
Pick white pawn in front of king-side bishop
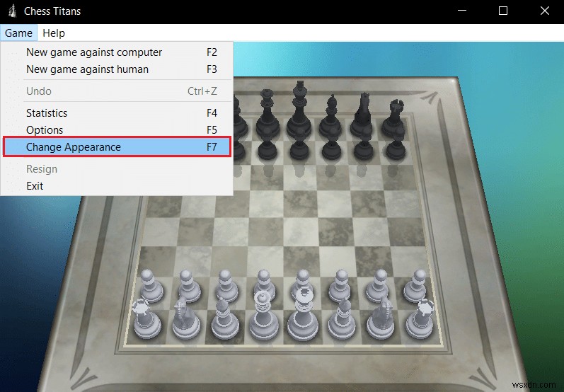tap(340, 287)
